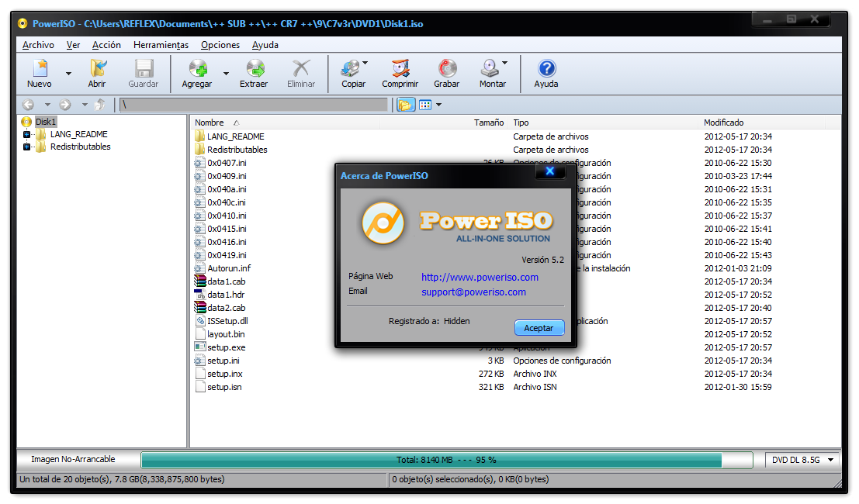Close the Acerca de PowerISO dialog
The height and width of the screenshot is (504, 859).
click(550, 171)
